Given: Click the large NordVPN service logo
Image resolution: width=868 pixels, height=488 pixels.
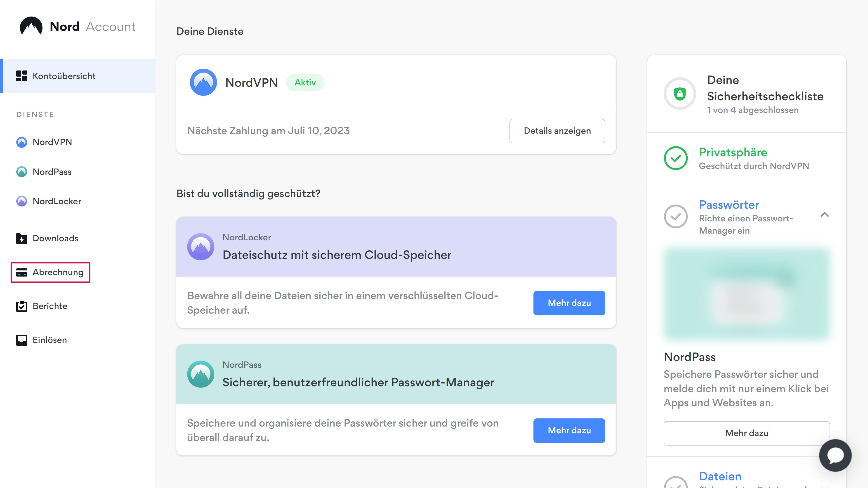Looking at the screenshot, I should tap(203, 82).
